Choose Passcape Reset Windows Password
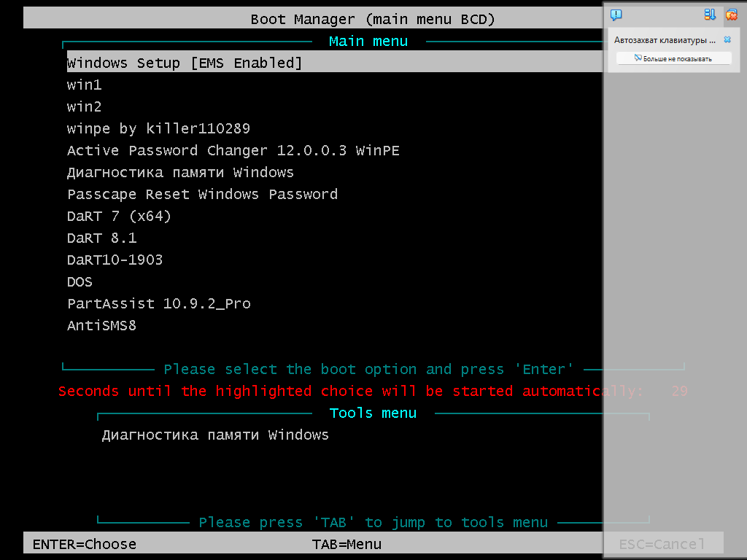 (x=202, y=194)
